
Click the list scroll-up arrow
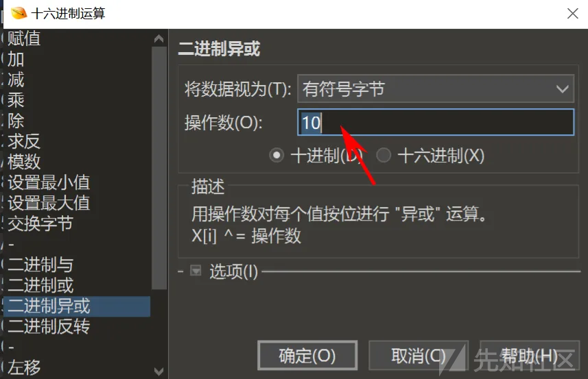tap(158, 38)
